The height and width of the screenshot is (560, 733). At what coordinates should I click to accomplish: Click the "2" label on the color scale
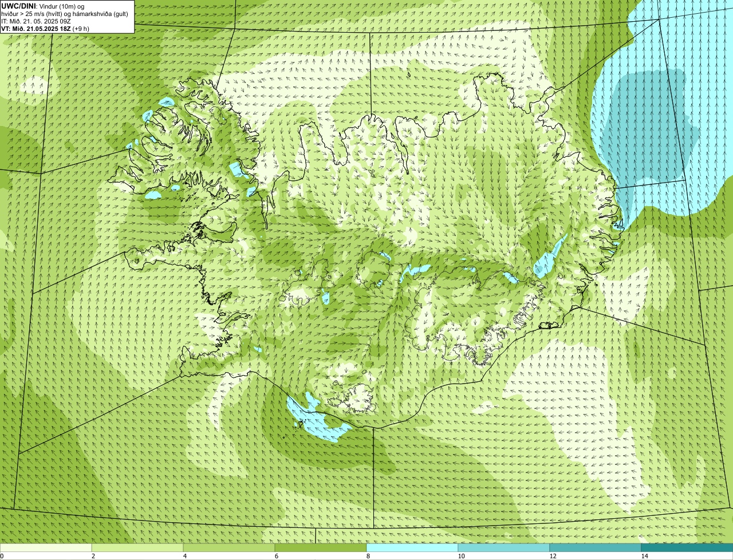tap(93, 556)
